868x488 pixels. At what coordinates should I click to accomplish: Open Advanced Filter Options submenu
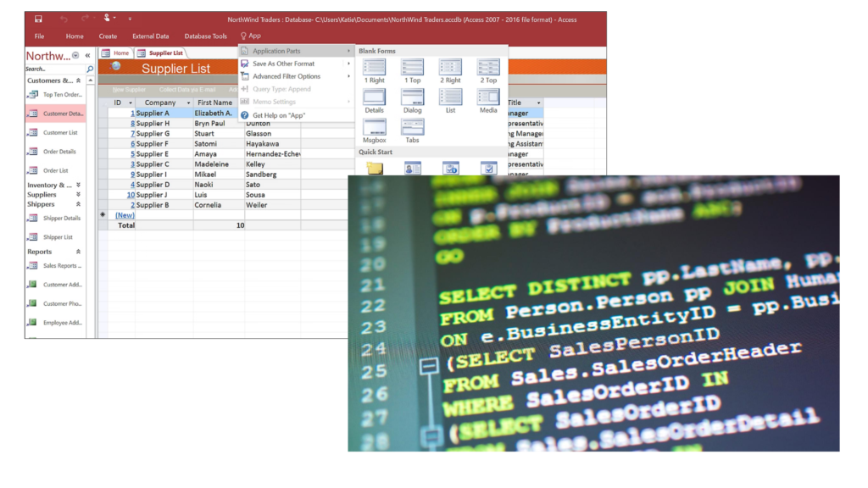297,76
